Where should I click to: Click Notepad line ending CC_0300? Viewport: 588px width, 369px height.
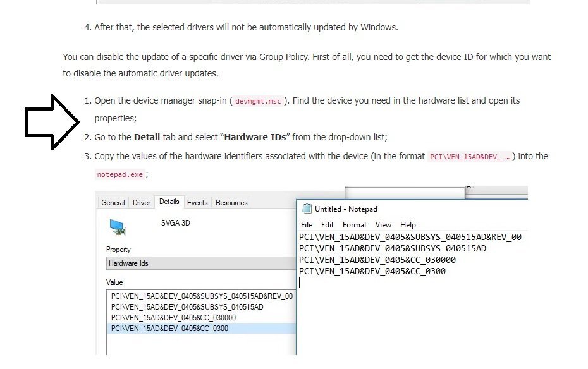(x=372, y=271)
